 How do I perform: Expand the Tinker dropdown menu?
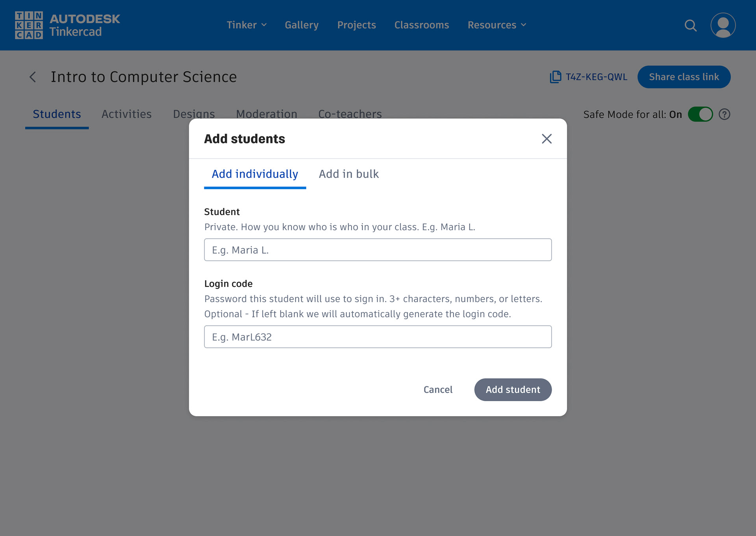(x=246, y=25)
